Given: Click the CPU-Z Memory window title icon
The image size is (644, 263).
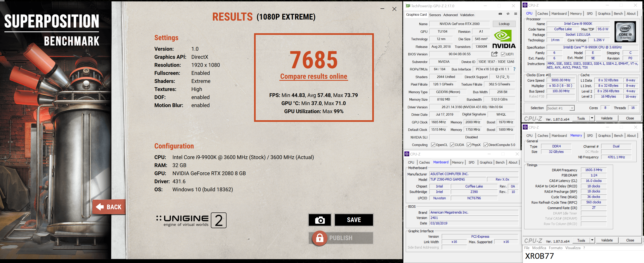Looking at the screenshot, I should (x=525, y=127).
